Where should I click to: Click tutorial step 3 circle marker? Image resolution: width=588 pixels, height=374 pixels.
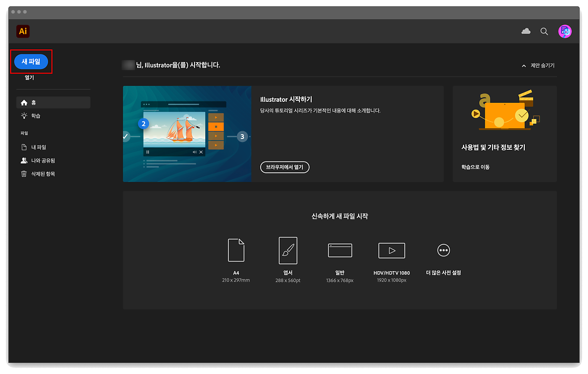242,137
